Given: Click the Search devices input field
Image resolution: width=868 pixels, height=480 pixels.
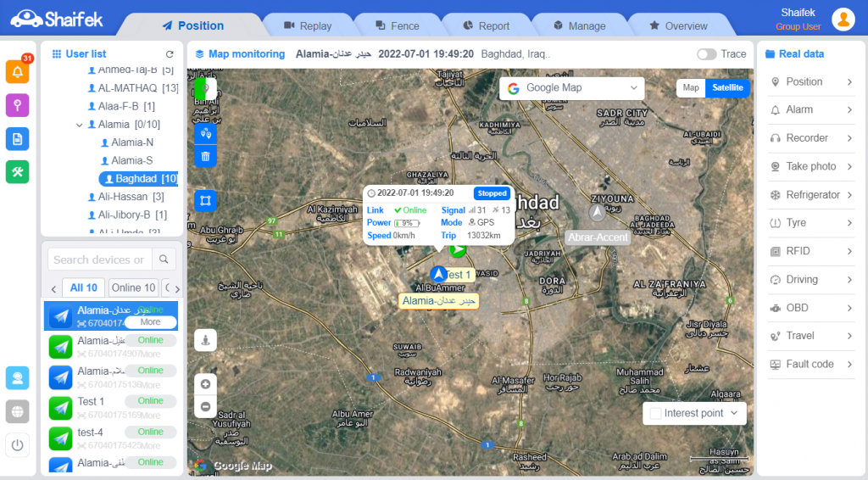Looking at the screenshot, I should tap(99, 260).
